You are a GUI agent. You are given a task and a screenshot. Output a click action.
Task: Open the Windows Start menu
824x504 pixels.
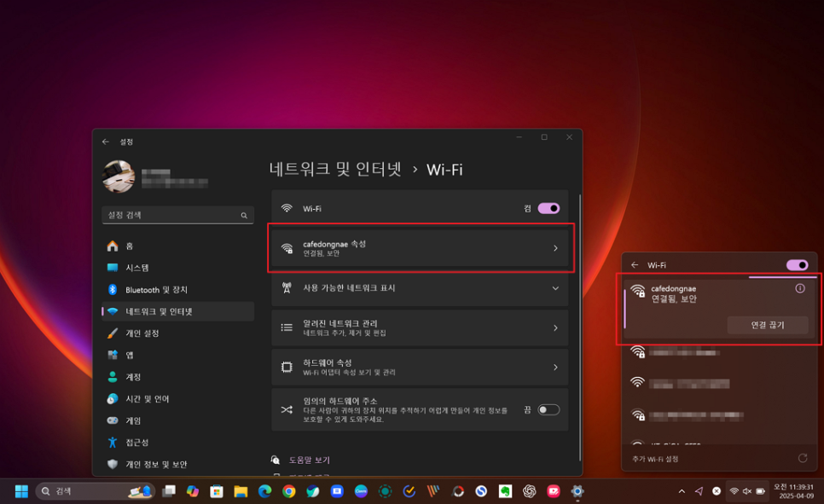tap(21, 491)
